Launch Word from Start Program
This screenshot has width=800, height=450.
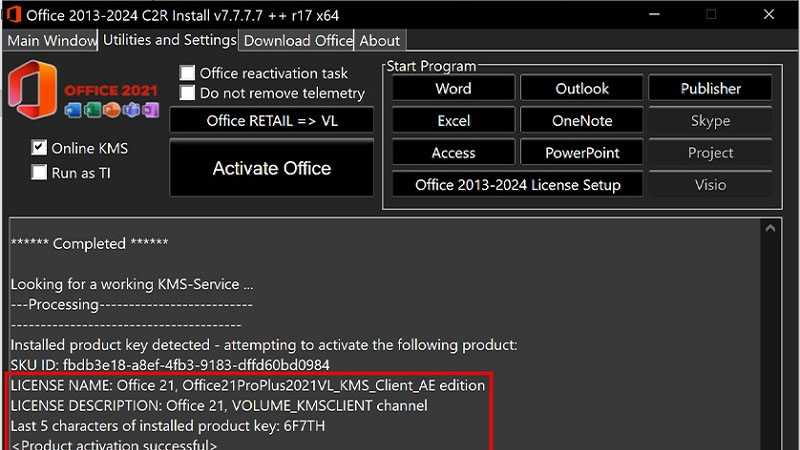pos(453,89)
